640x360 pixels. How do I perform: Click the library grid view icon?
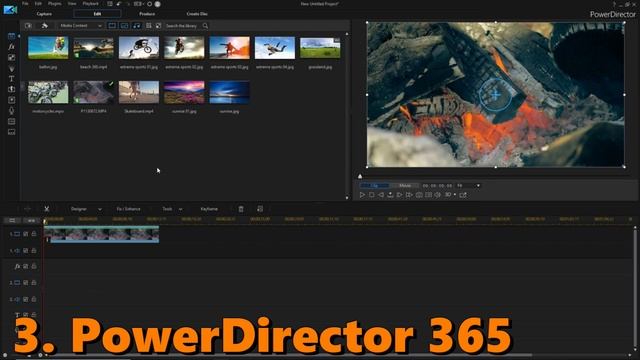pos(149,26)
